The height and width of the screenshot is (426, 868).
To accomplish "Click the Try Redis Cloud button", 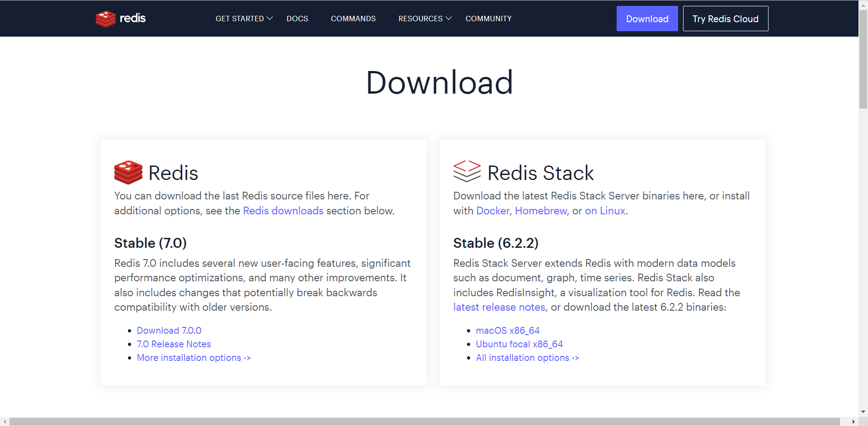I will (725, 19).
